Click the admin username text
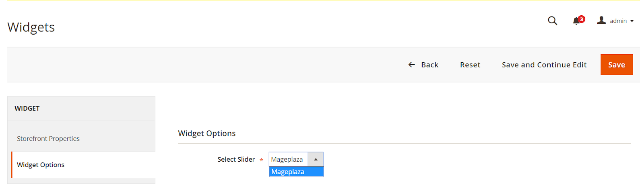This screenshot has height=189, width=644. tap(618, 21)
